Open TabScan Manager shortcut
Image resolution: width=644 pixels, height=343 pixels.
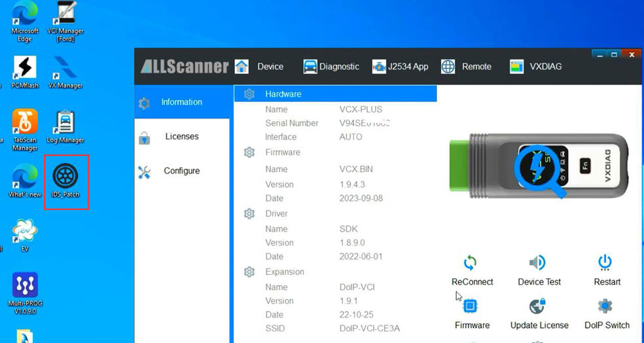25,130
